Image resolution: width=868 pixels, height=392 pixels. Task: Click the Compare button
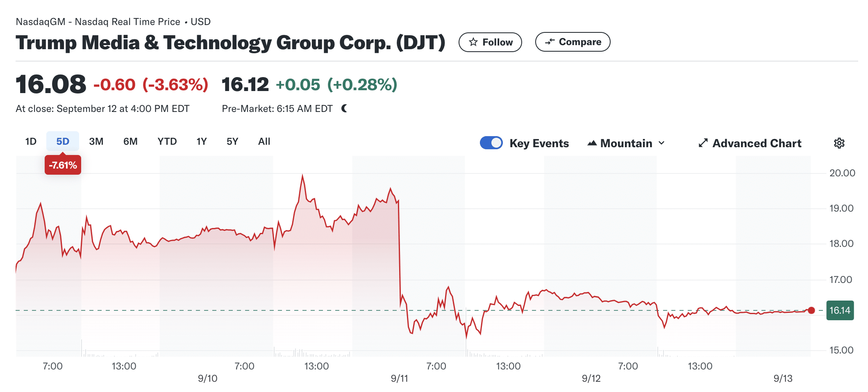pyautogui.click(x=573, y=42)
